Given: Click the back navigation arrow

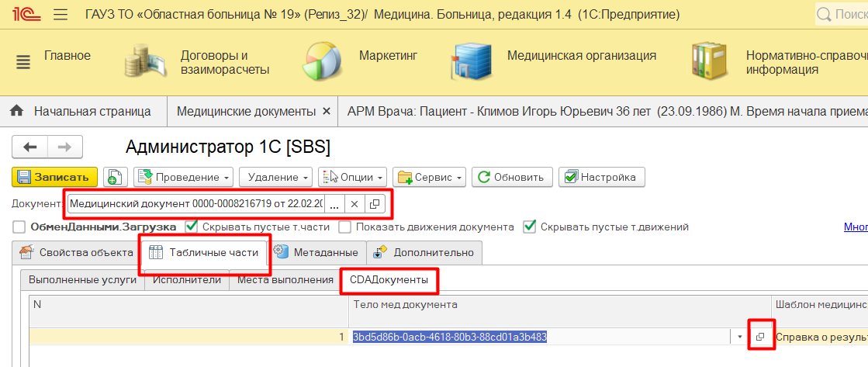Looking at the screenshot, I should 30,147.
